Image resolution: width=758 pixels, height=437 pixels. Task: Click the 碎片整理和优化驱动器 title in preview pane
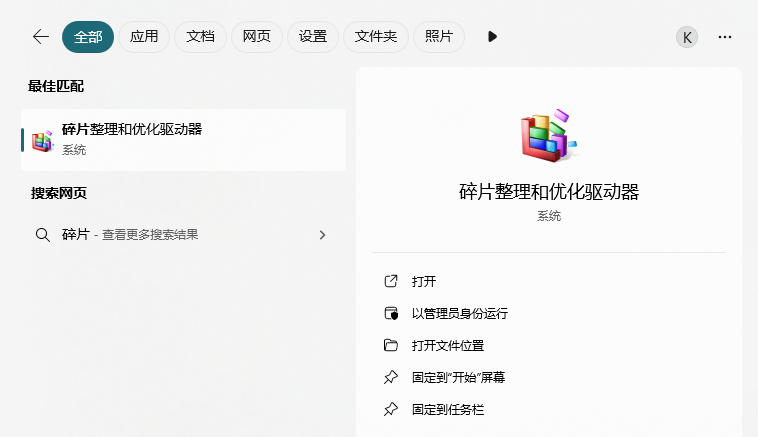[549, 192]
